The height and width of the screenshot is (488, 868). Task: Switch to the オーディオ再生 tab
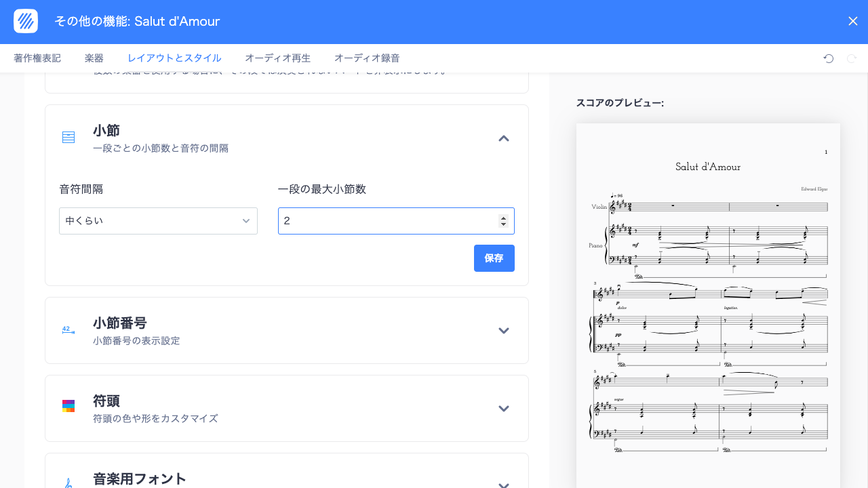click(277, 58)
